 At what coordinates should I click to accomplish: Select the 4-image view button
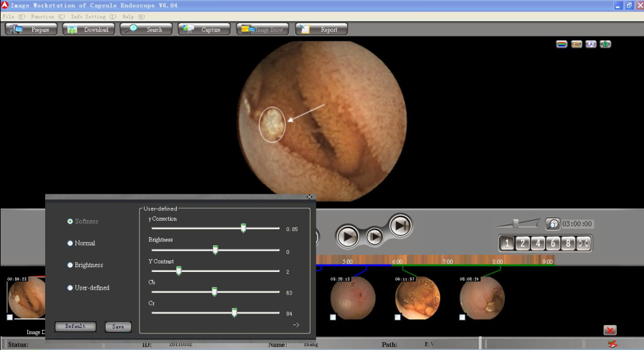click(538, 243)
